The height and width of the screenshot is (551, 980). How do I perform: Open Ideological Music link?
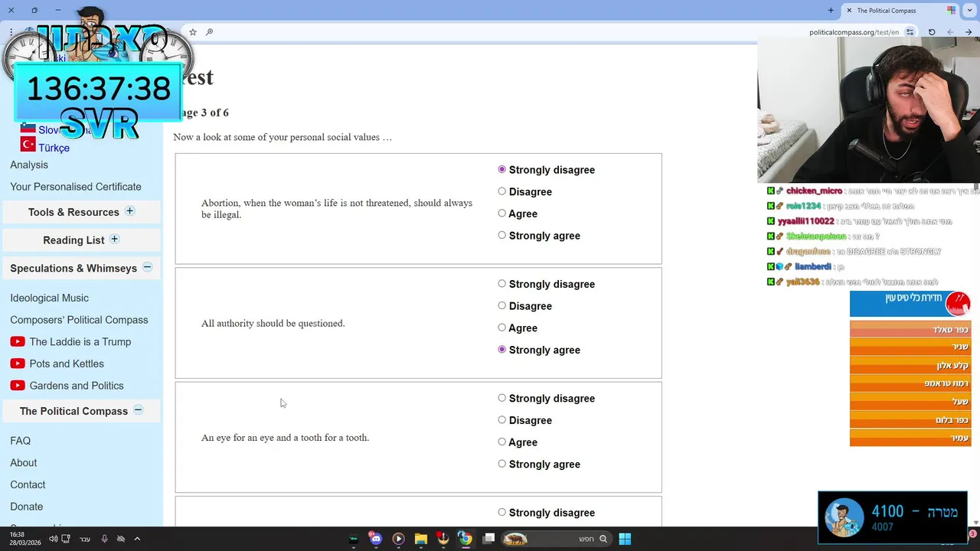click(49, 298)
